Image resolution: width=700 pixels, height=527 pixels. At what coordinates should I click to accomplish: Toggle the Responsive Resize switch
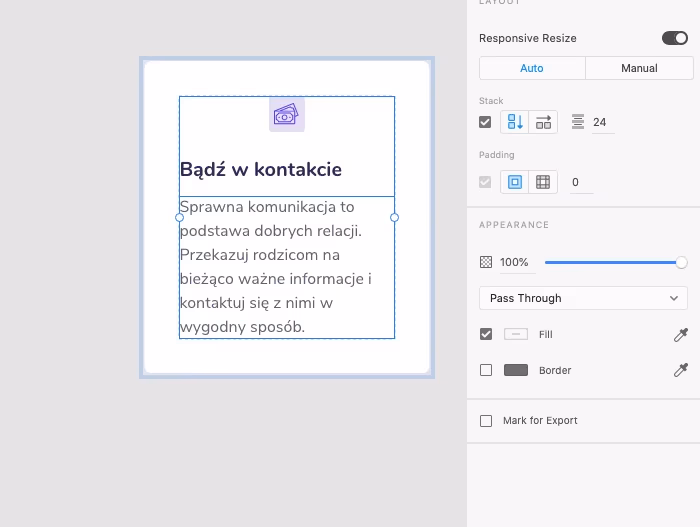pos(675,38)
